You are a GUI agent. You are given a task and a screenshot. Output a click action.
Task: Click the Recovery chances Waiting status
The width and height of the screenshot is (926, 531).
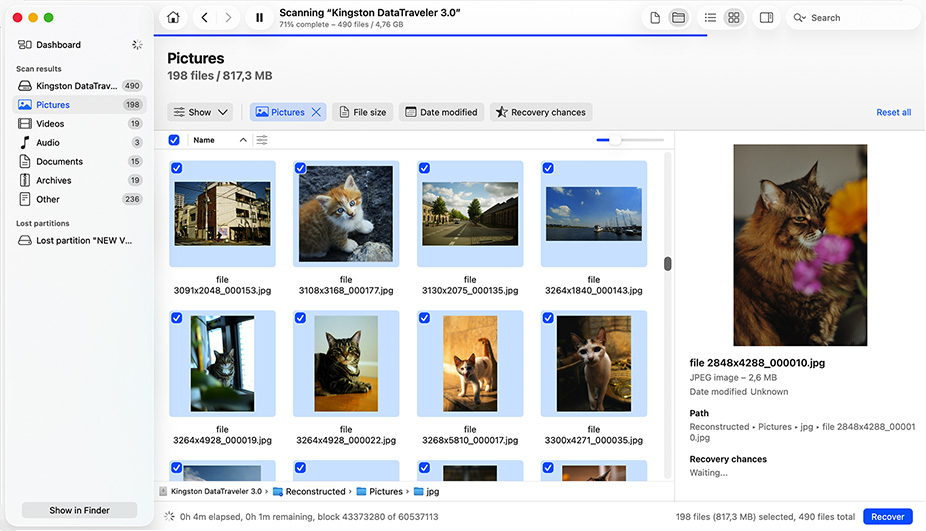pos(709,473)
